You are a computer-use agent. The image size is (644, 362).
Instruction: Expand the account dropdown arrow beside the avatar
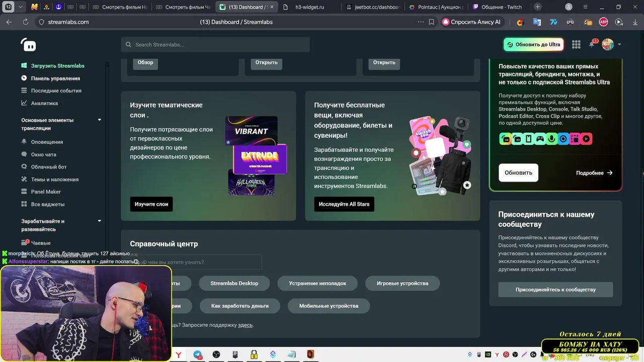(x=619, y=44)
